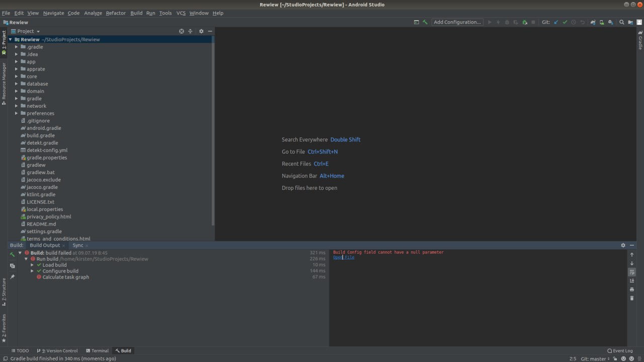The height and width of the screenshot is (362, 644).
Task: Open the AVD Manager icon
Action: tap(602, 22)
